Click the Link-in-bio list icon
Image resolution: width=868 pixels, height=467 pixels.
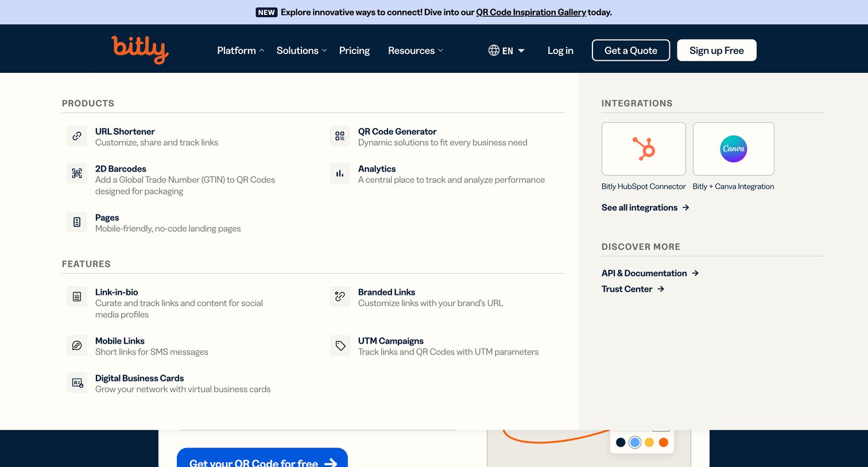(x=77, y=297)
